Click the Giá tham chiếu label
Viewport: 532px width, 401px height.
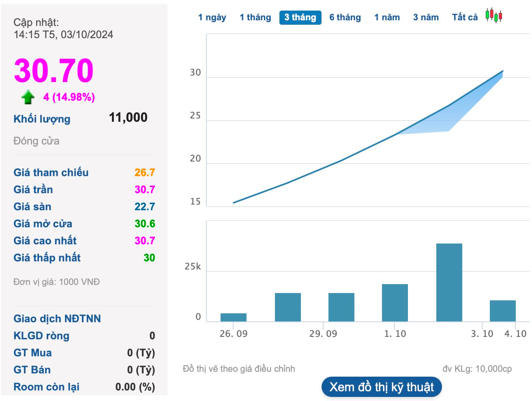51,172
